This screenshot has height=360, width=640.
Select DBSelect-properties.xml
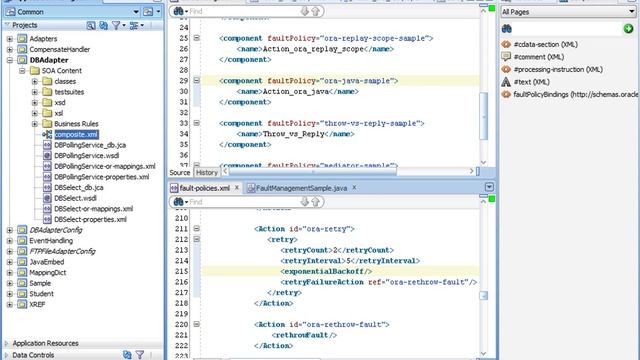point(90,219)
